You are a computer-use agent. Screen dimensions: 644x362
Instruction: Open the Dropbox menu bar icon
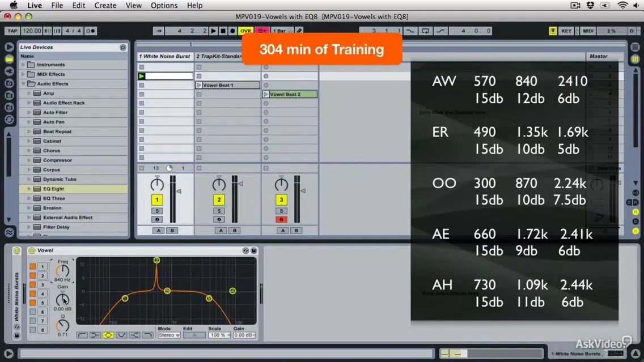[590, 5]
